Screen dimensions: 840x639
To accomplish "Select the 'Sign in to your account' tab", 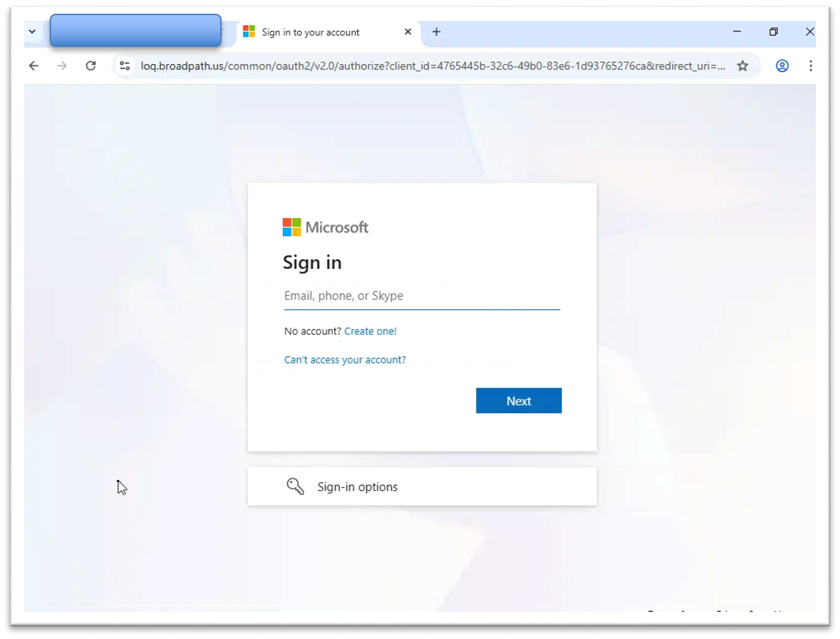I will coord(328,32).
